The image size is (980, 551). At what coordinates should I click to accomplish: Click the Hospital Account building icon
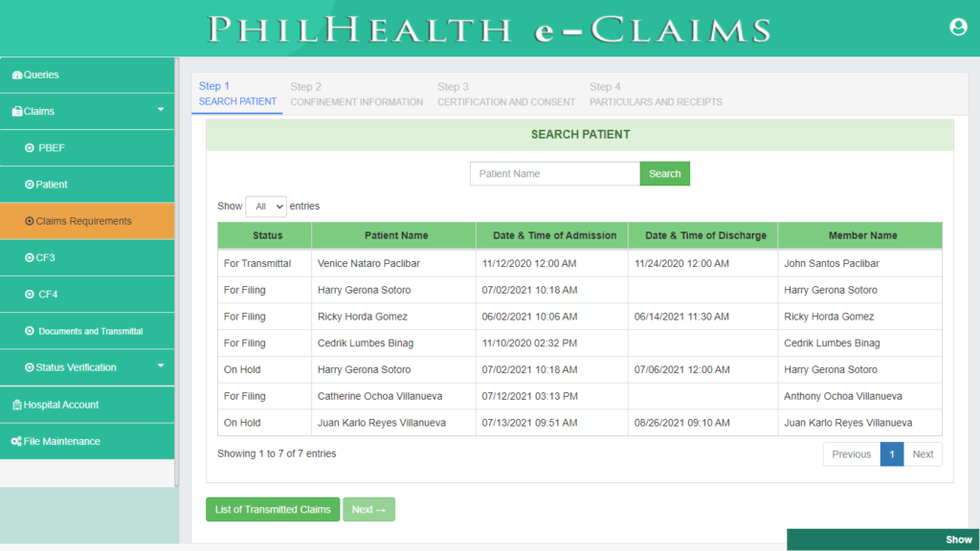[15, 404]
